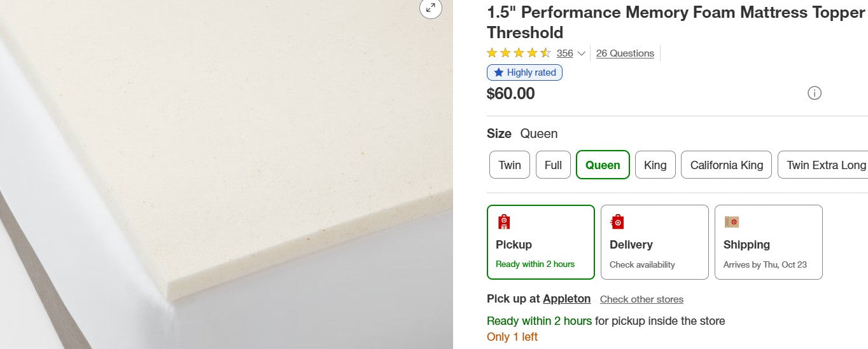The image size is (868, 349).
Task: Open the 26 Questions link
Action: point(625,53)
